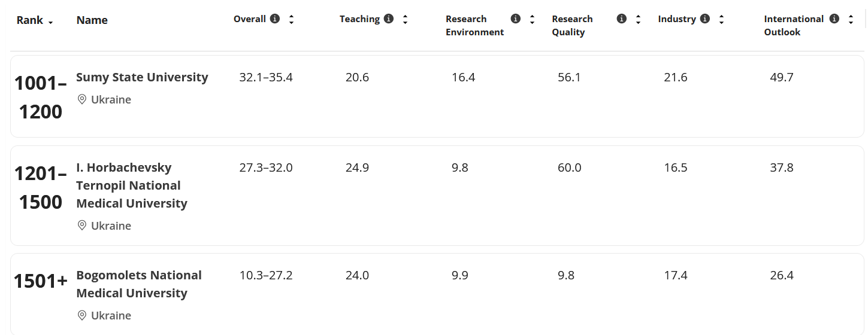This screenshot has width=868, height=335.
Task: Sort by Industry score arrows
Action: click(721, 19)
